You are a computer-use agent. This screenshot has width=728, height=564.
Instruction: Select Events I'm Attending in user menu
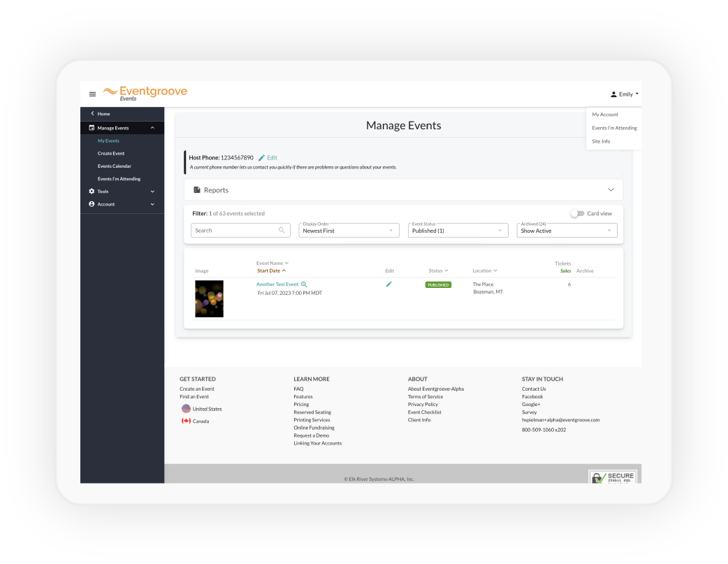pos(614,128)
